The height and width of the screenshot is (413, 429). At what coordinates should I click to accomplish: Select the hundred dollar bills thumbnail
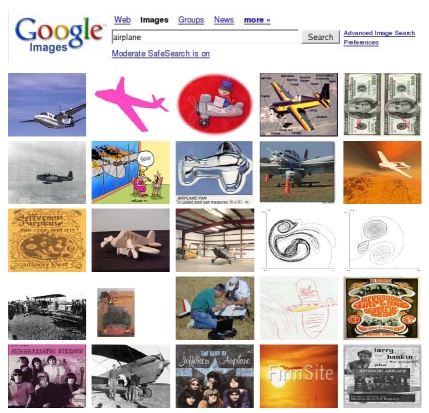[382, 104]
